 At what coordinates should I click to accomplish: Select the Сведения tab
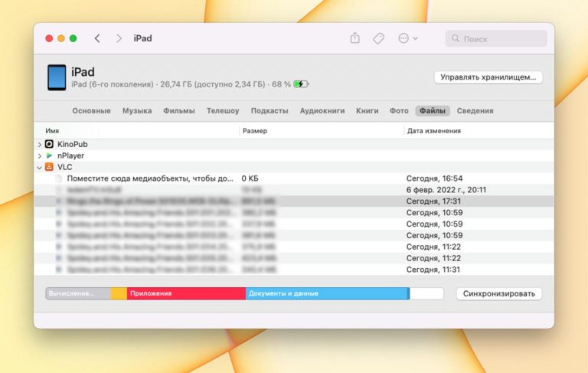(x=475, y=111)
